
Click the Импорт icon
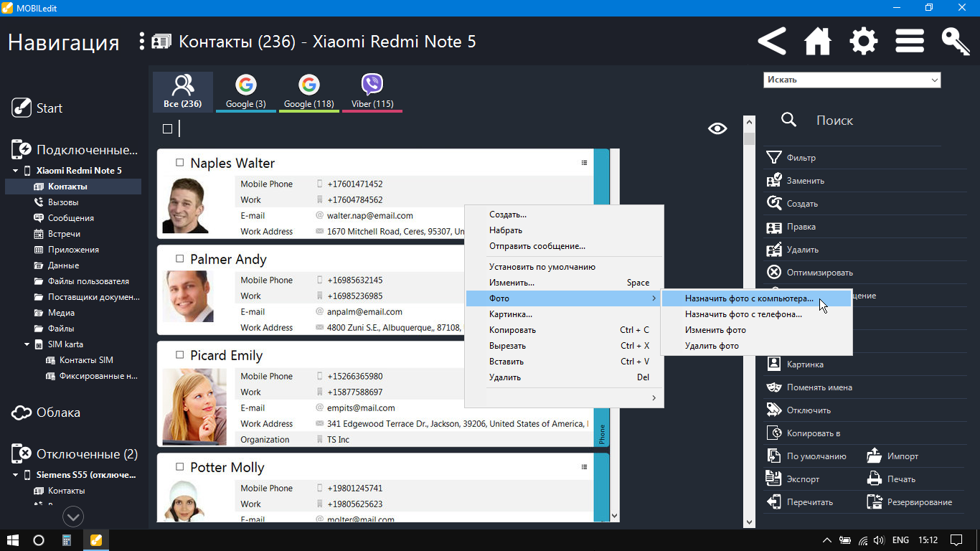[x=874, y=456]
